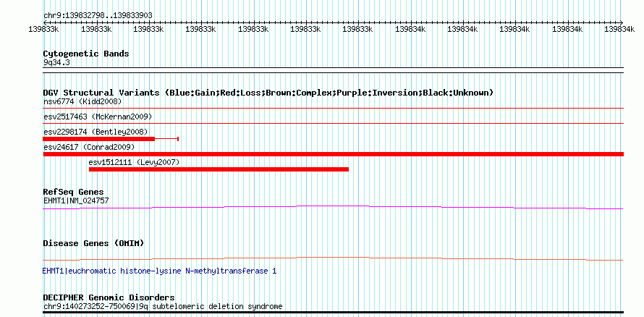The image size is (644, 317).
Task: Click the black DECIPHER disorder bar
Action: 334,313
